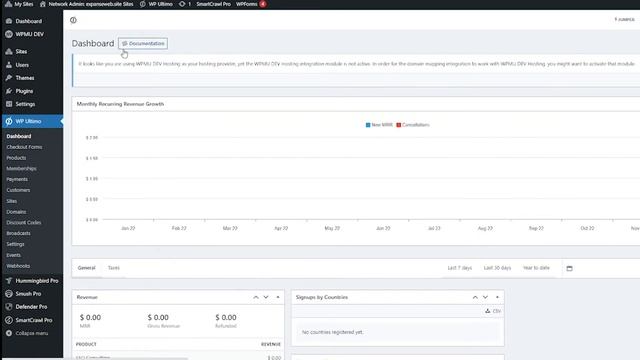Open Customers page
The width and height of the screenshot is (640, 360).
pos(18,190)
